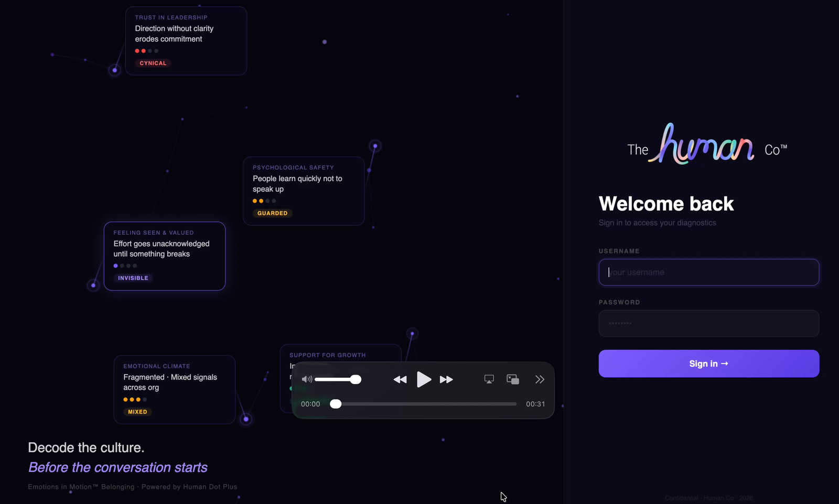Click 'Effort goes unacknowledged until something breaks'
Screen dimensions: 839x504
[x=162, y=249]
